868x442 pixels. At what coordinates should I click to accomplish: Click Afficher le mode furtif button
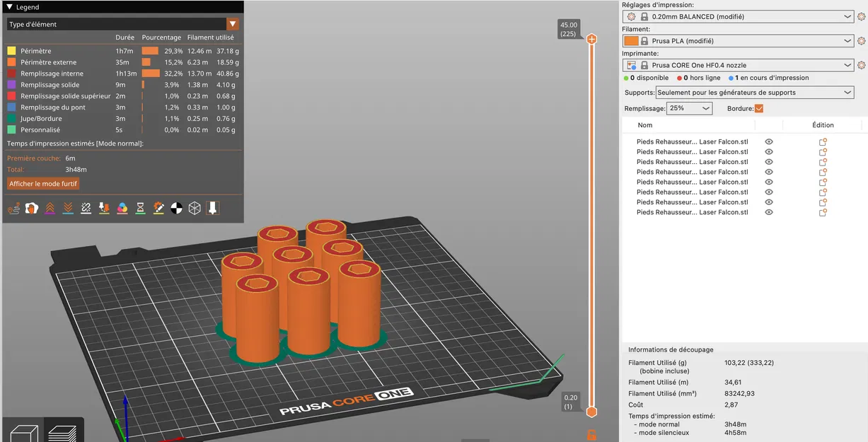[43, 184]
